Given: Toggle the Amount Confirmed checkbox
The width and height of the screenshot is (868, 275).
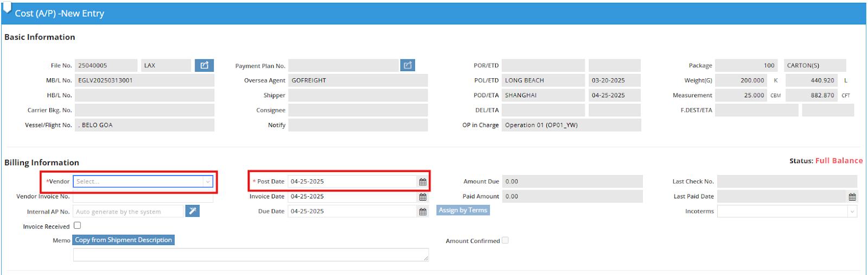Looking at the screenshot, I should pos(505,240).
